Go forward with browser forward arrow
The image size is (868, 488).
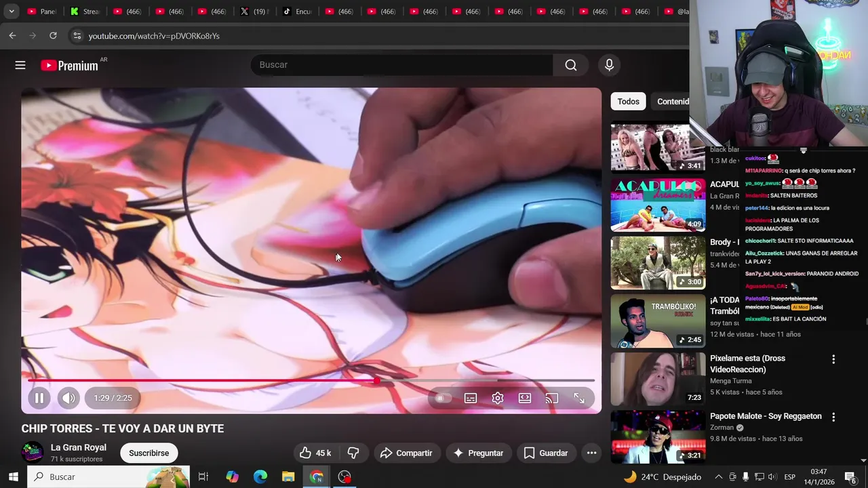[33, 36]
